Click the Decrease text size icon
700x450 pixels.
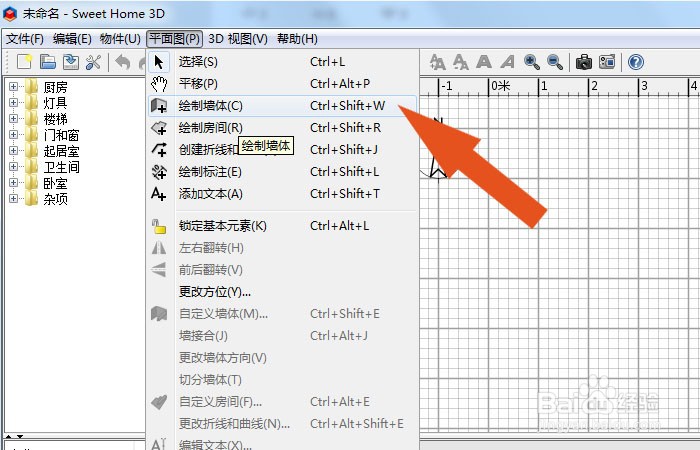point(461,62)
